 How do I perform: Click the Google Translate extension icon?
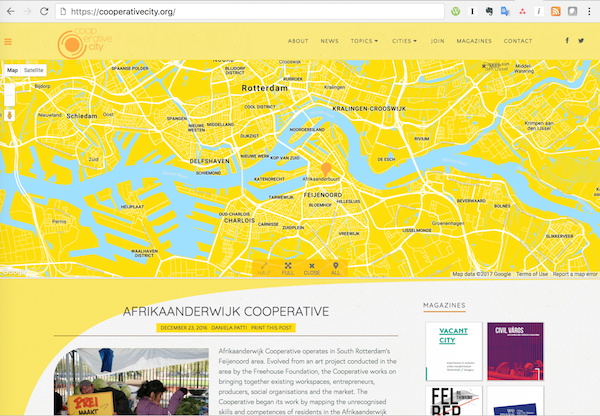[505, 11]
